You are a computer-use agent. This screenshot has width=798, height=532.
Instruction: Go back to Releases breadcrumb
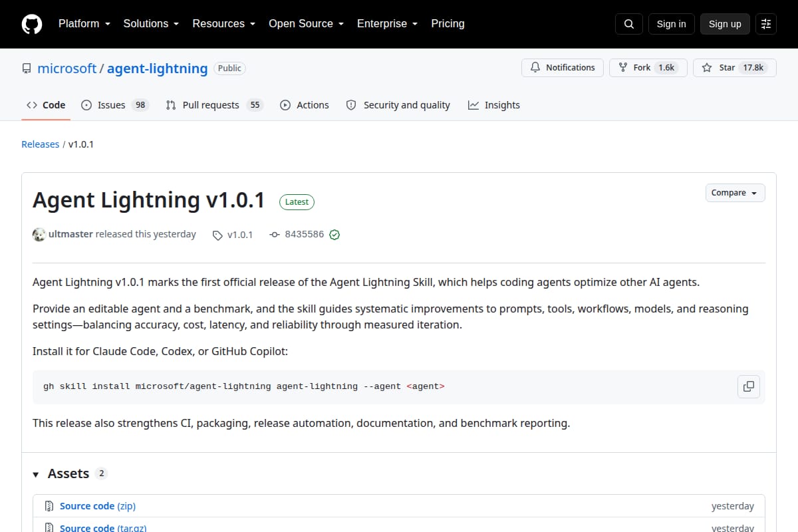pyautogui.click(x=40, y=144)
